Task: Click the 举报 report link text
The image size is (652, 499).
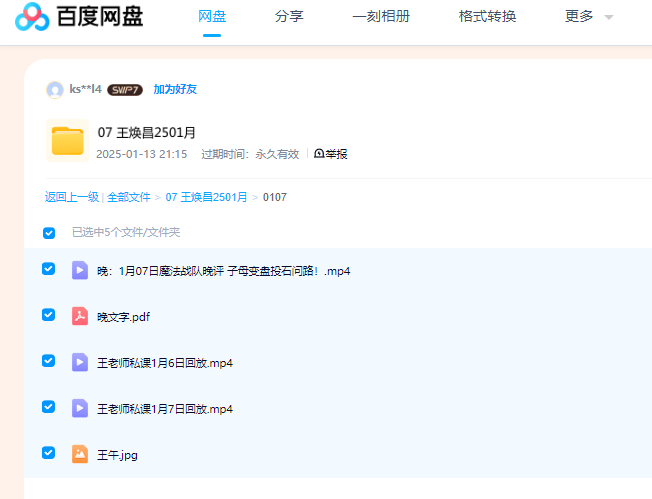Action: [x=336, y=154]
